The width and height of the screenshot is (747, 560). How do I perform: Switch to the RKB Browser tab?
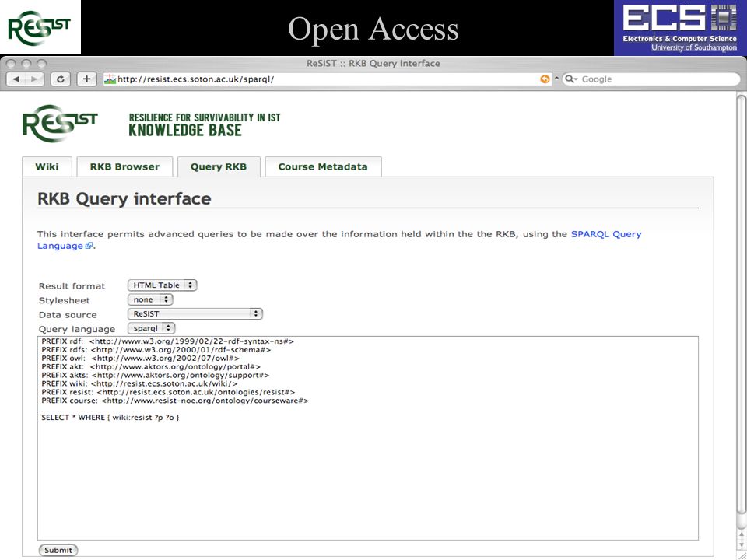tap(124, 166)
